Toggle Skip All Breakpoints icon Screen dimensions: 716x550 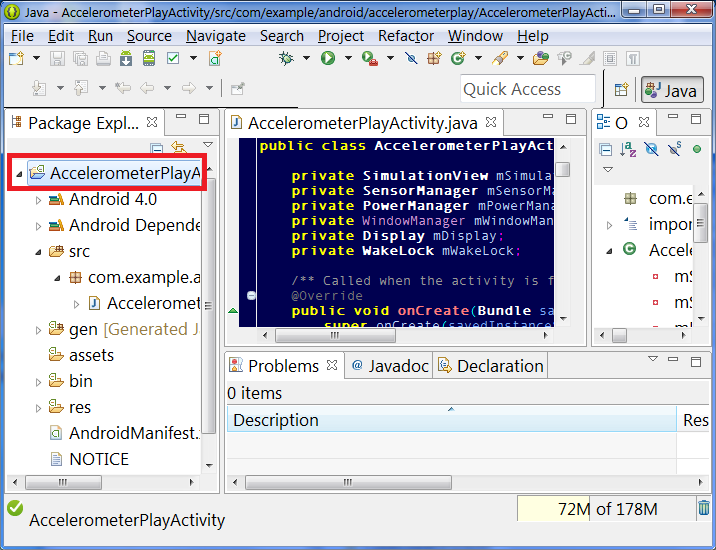pos(411,58)
